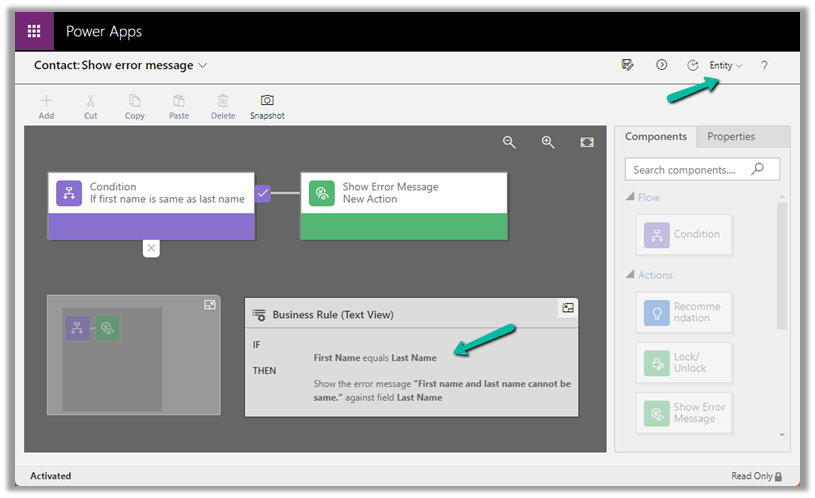Click zoom out magnifier on canvas
Image resolution: width=815 pixels, height=498 pixels.
click(x=509, y=143)
